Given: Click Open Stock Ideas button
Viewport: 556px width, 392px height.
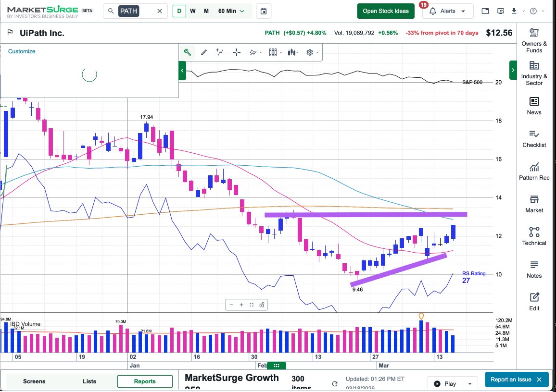Looking at the screenshot, I should 385,11.
